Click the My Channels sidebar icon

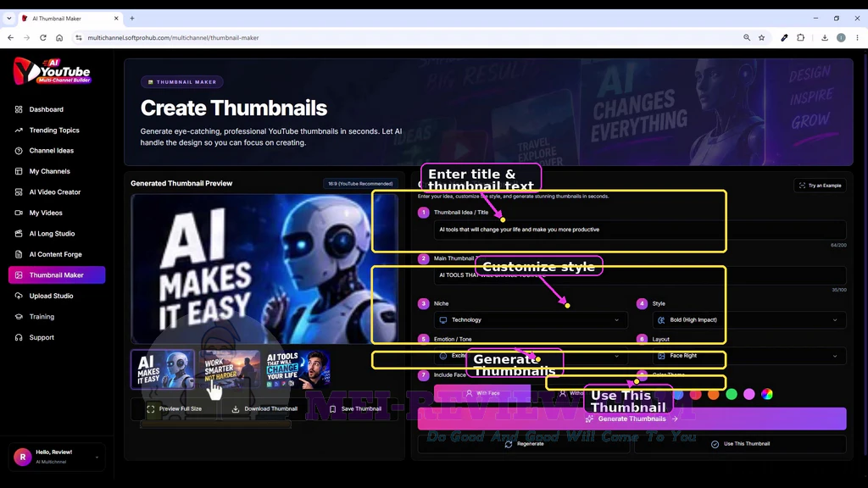19,171
